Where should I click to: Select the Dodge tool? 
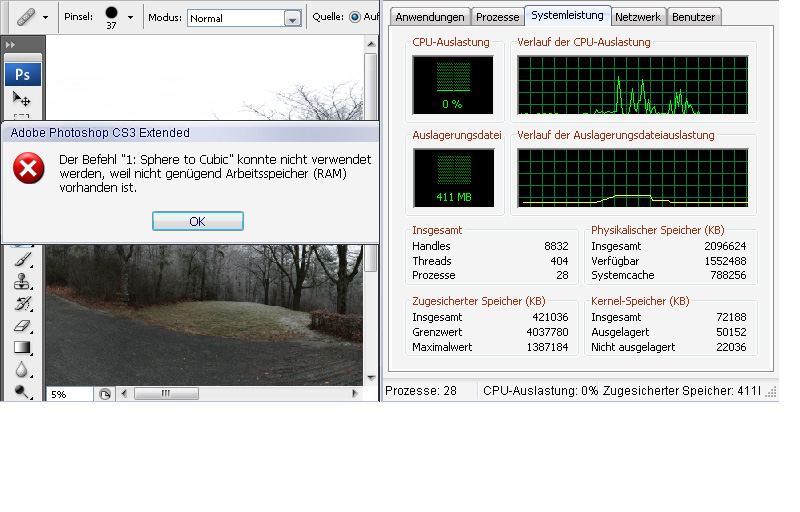[22, 391]
